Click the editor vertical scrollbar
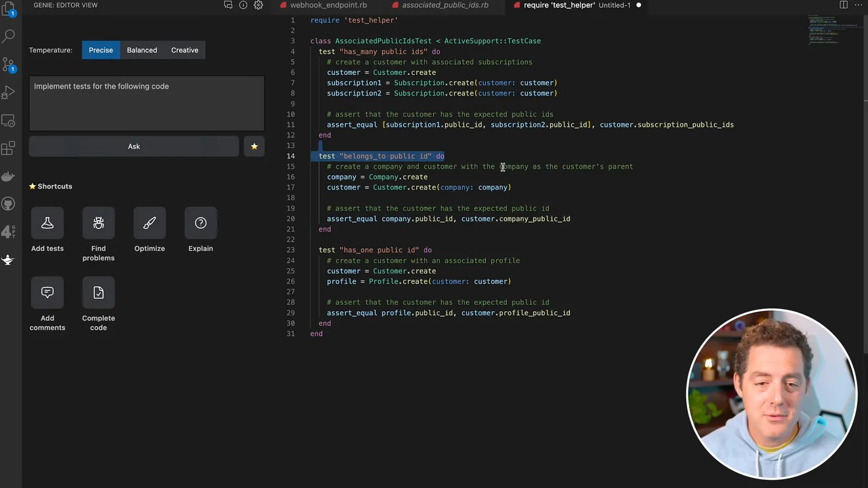 point(865,184)
